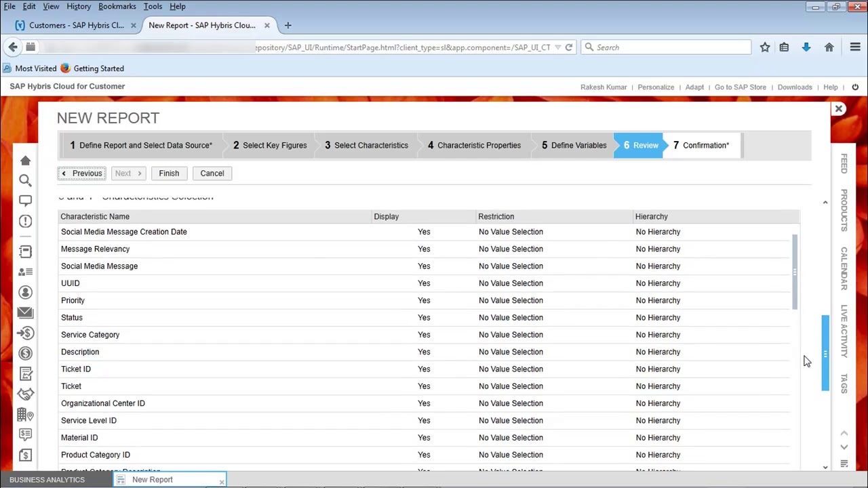
Task: Open Go to SAP Store link
Action: click(x=741, y=87)
